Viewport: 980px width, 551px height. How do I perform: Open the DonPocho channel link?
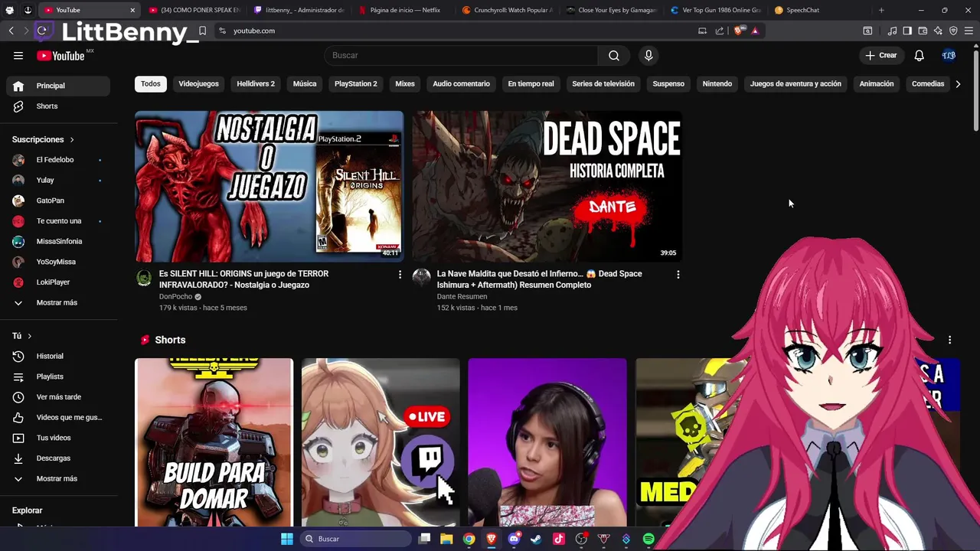(x=175, y=297)
